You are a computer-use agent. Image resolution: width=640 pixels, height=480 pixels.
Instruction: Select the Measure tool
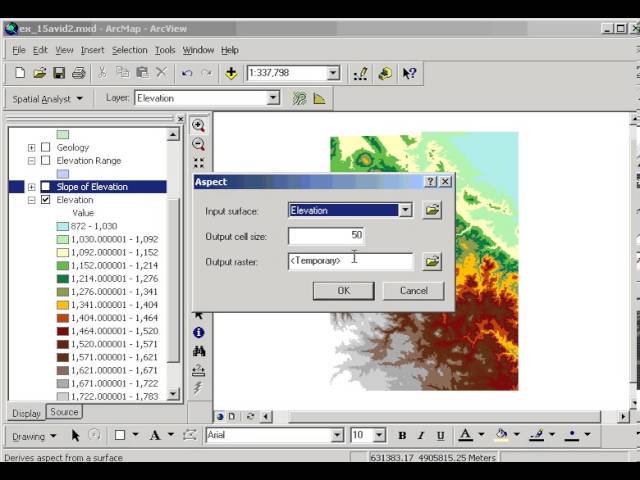tap(199, 370)
